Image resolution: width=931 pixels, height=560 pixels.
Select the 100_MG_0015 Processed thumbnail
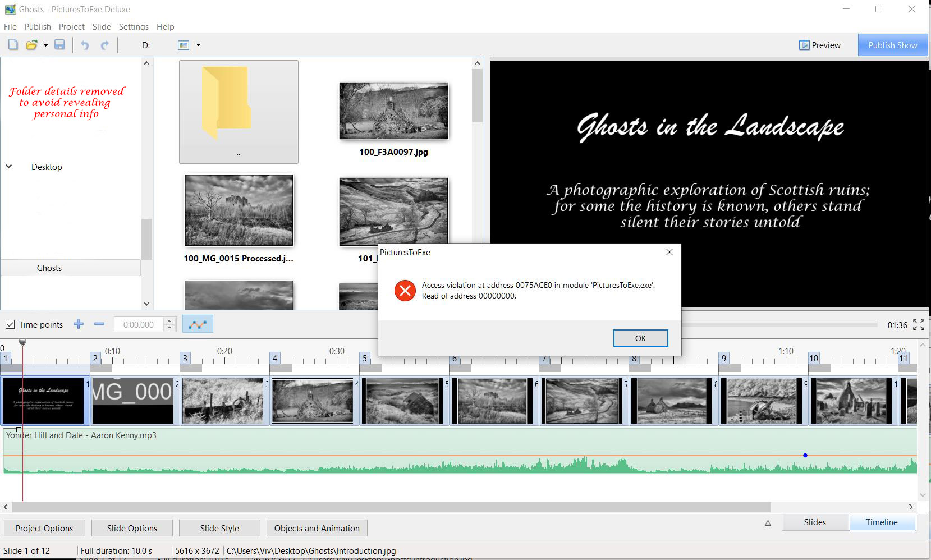239,210
